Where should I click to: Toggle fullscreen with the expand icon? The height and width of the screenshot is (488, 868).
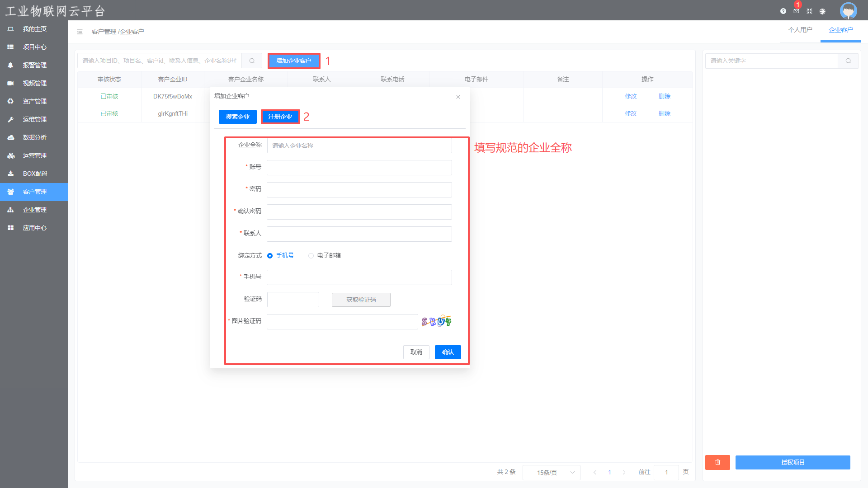coord(809,11)
